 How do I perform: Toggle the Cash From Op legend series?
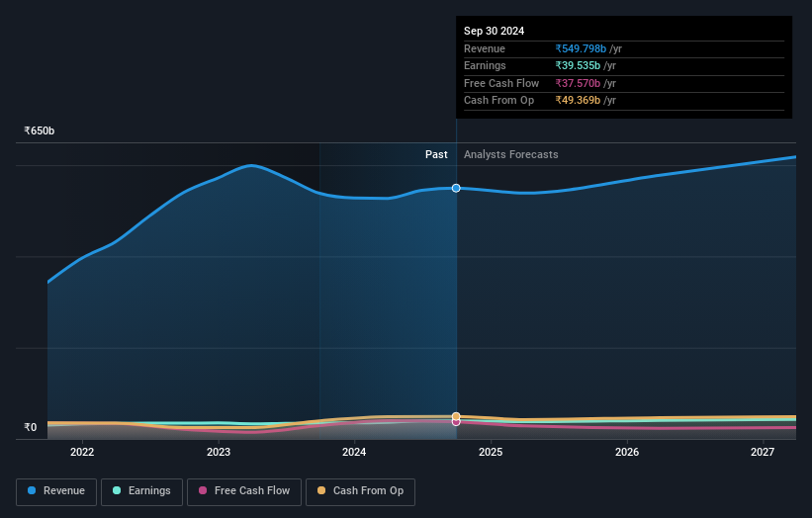click(x=360, y=491)
